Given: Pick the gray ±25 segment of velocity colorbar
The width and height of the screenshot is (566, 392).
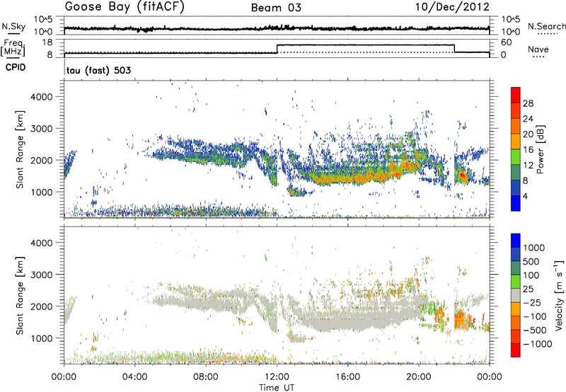Looking at the screenshot, I should tap(516, 295).
